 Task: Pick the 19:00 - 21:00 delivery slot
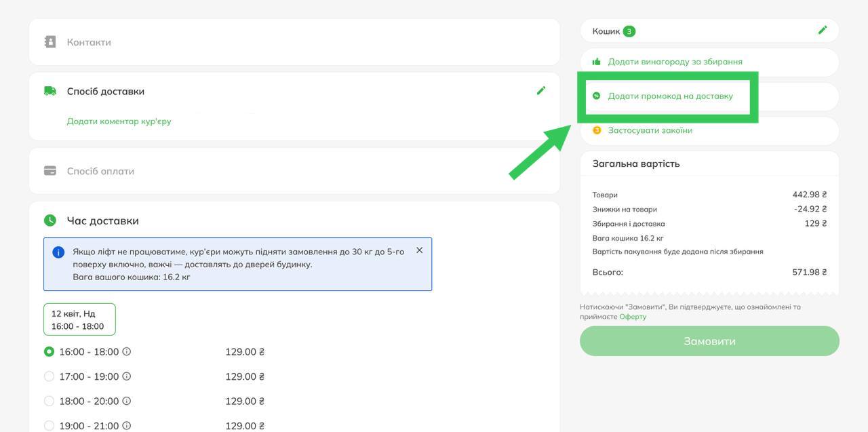coord(49,426)
